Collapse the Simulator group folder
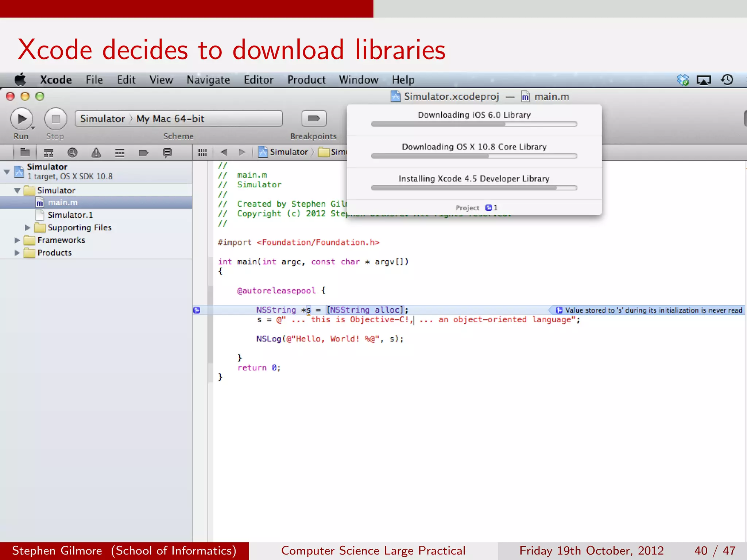Screen dimensions: 747x560 pyautogui.click(x=17, y=190)
